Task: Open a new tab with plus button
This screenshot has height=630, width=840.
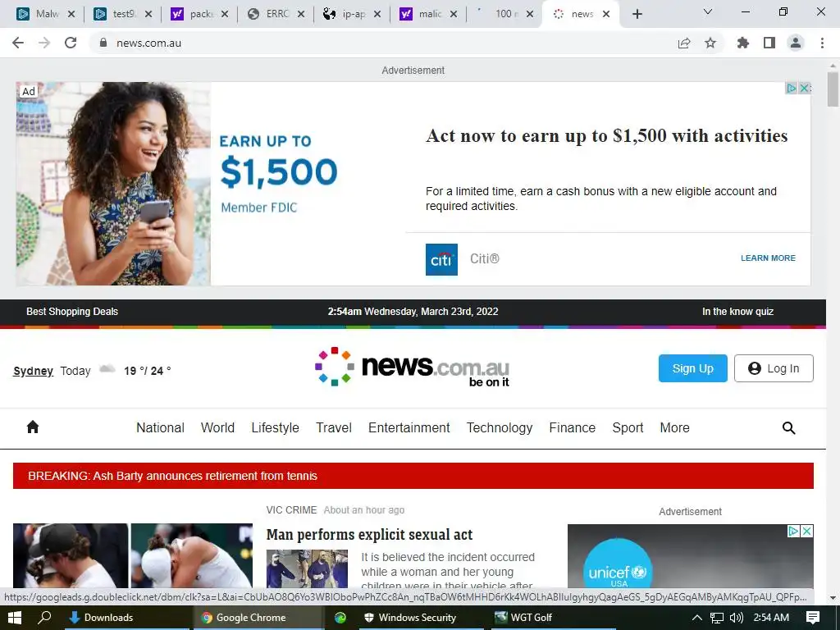Action: (x=637, y=15)
